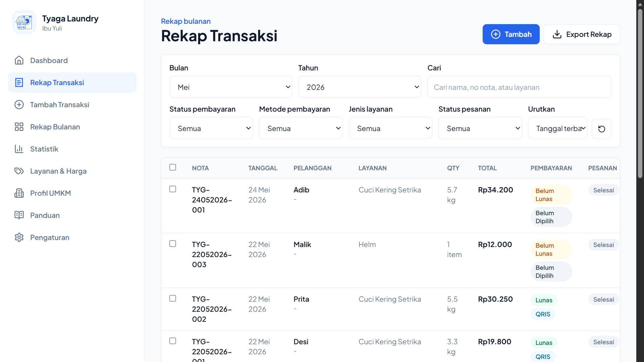Image resolution: width=644 pixels, height=362 pixels.
Task: Click the reset filters refresh icon
Action: (601, 129)
